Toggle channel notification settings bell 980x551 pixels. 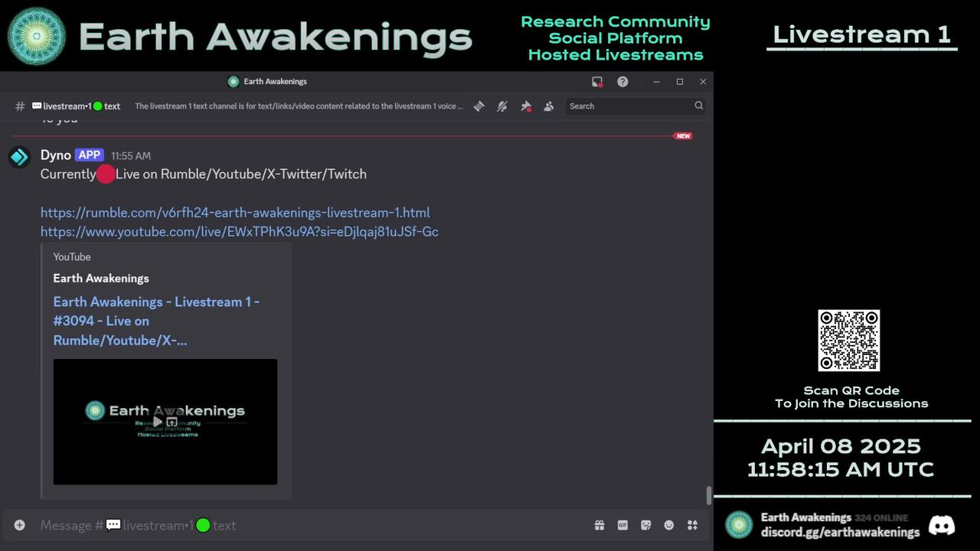click(x=502, y=106)
